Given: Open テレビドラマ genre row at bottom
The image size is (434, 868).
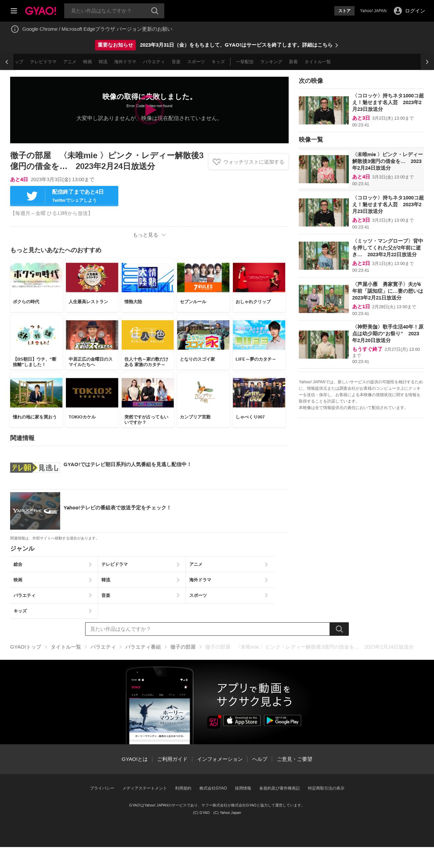Looking at the screenshot, I should 142,564.
